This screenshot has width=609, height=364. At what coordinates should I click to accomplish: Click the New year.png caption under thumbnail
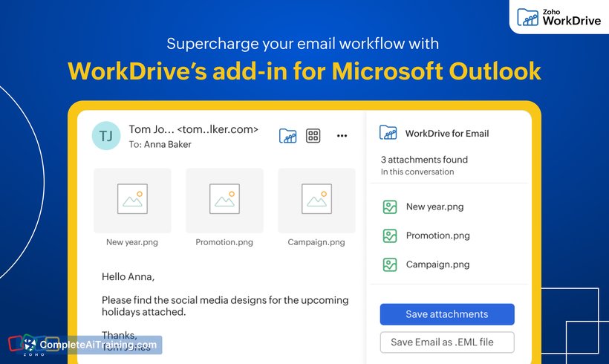(132, 242)
